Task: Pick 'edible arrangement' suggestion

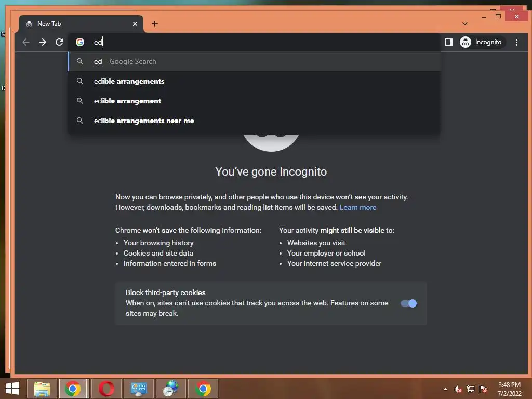Action: point(254,101)
